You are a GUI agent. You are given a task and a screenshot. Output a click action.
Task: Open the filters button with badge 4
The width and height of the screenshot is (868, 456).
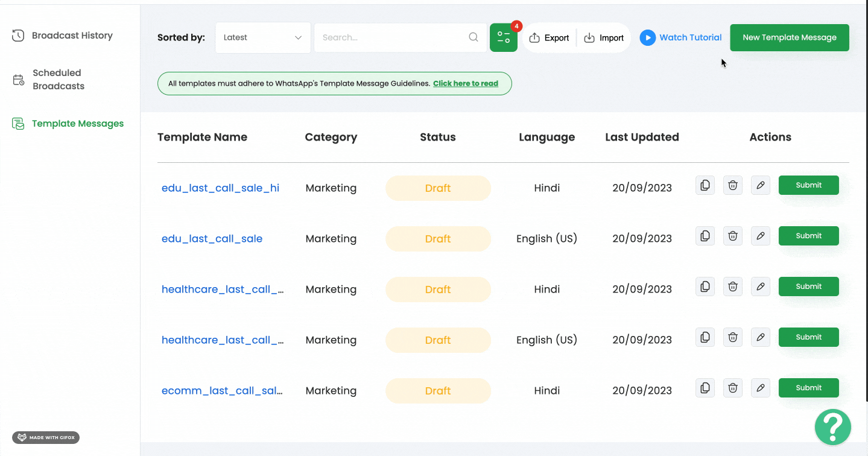click(504, 37)
